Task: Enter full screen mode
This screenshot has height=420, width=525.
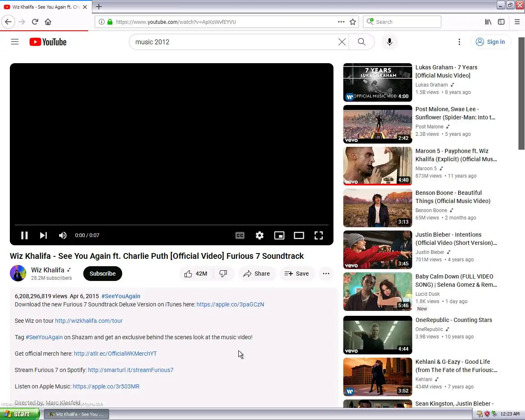Action: pyautogui.click(x=319, y=235)
